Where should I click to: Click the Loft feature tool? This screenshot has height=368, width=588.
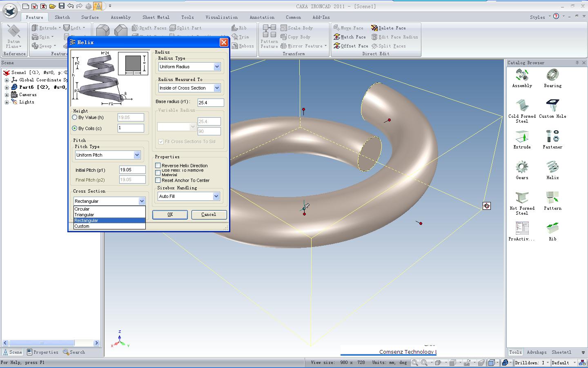(x=74, y=28)
